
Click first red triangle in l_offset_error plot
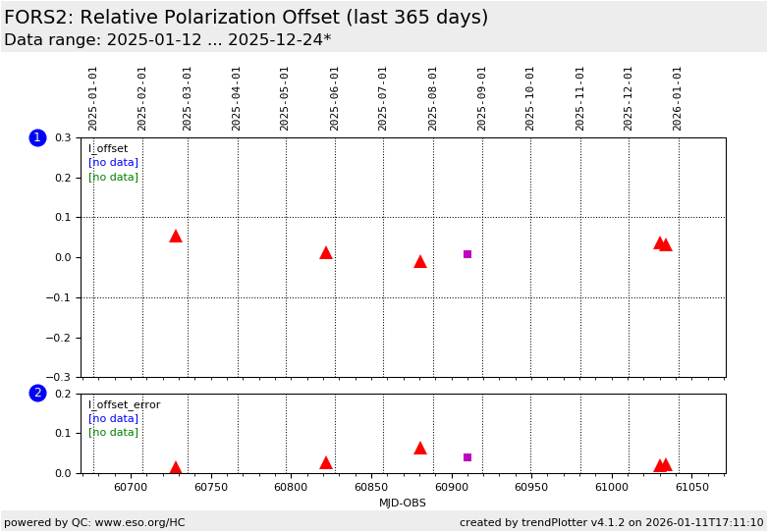tap(176, 467)
